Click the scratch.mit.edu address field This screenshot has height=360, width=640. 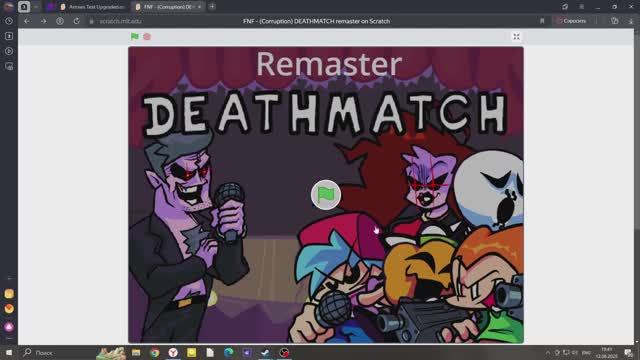[120, 21]
